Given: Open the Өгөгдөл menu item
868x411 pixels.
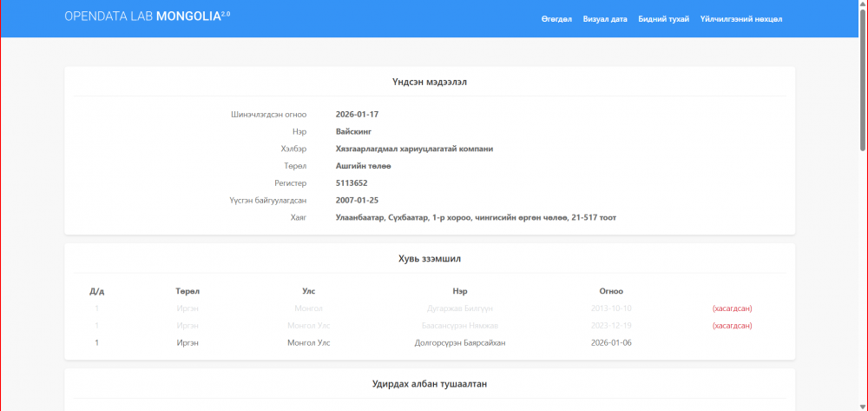Looking at the screenshot, I should [556, 19].
